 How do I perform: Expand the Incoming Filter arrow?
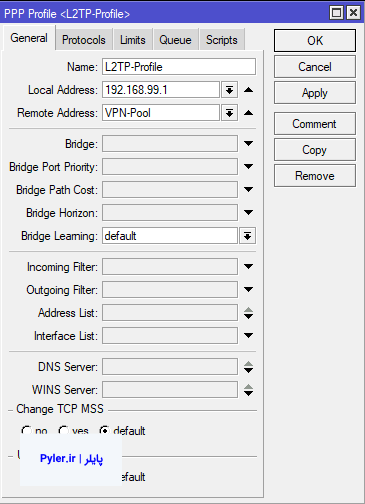[x=248, y=266]
